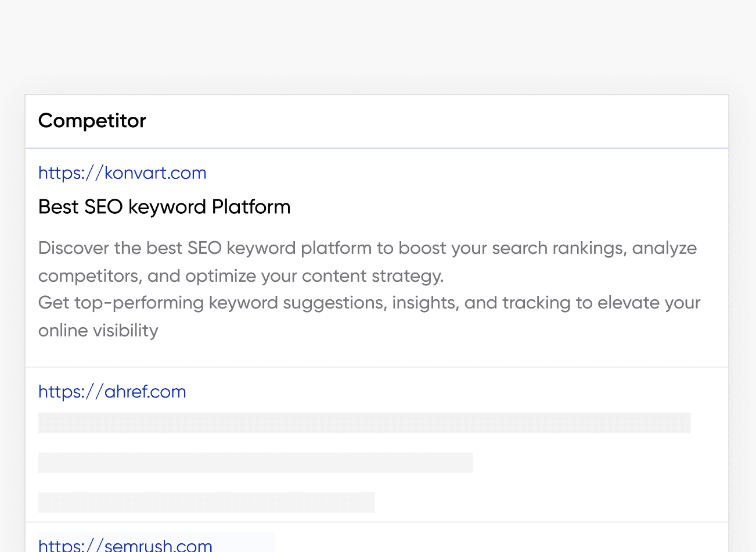This screenshot has width=756, height=552.
Task: Click the shortest loading placeholder bar
Action: [206, 503]
